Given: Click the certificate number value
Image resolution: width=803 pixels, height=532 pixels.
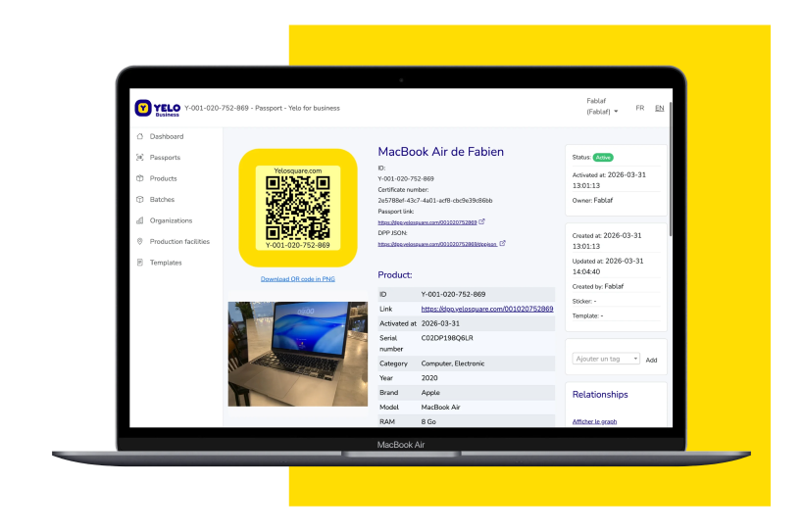Looking at the screenshot, I should click(435, 201).
